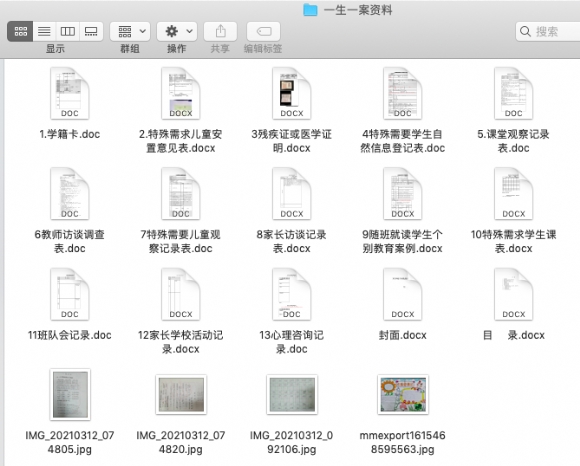Viewport: 580px width, 466px height.
Task: Click the file name 8家长访谈记录表.docx
Action: (x=291, y=242)
